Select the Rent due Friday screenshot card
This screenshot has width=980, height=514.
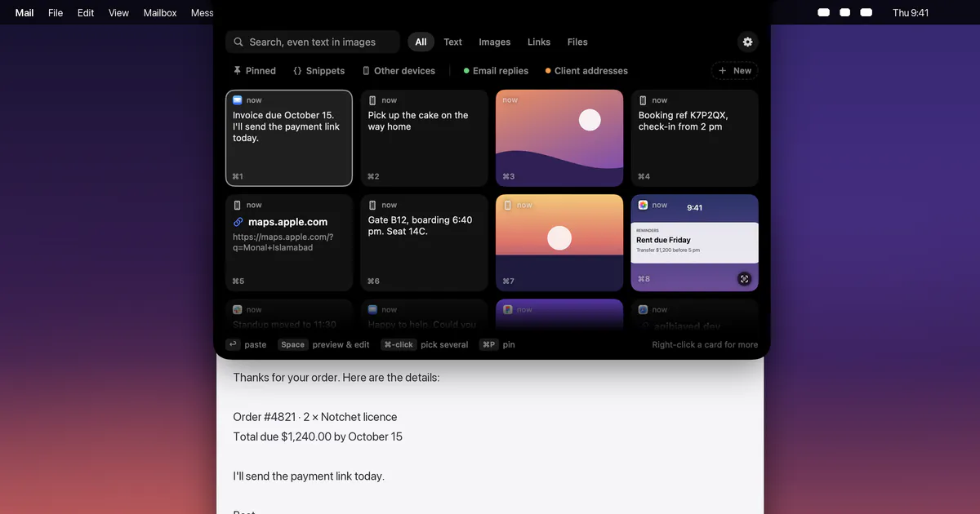(x=695, y=242)
